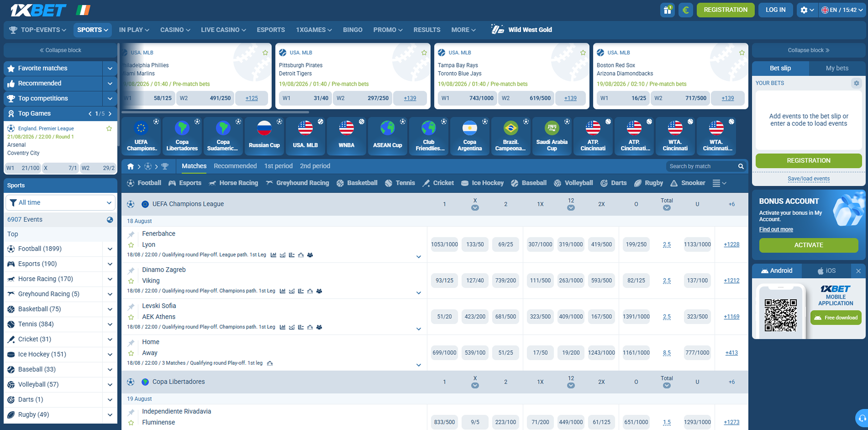This screenshot has width=868, height=430.
Task: Filter by Basketball in sport bar
Action: click(x=357, y=183)
